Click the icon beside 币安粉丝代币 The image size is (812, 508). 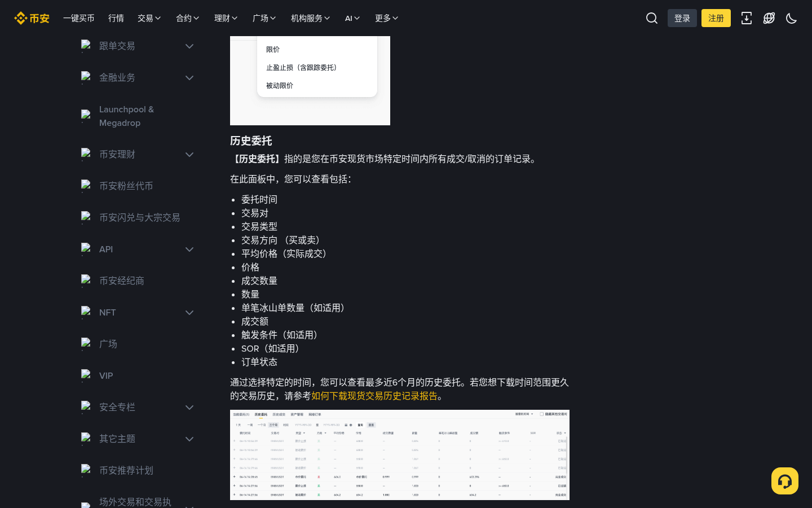click(86, 186)
